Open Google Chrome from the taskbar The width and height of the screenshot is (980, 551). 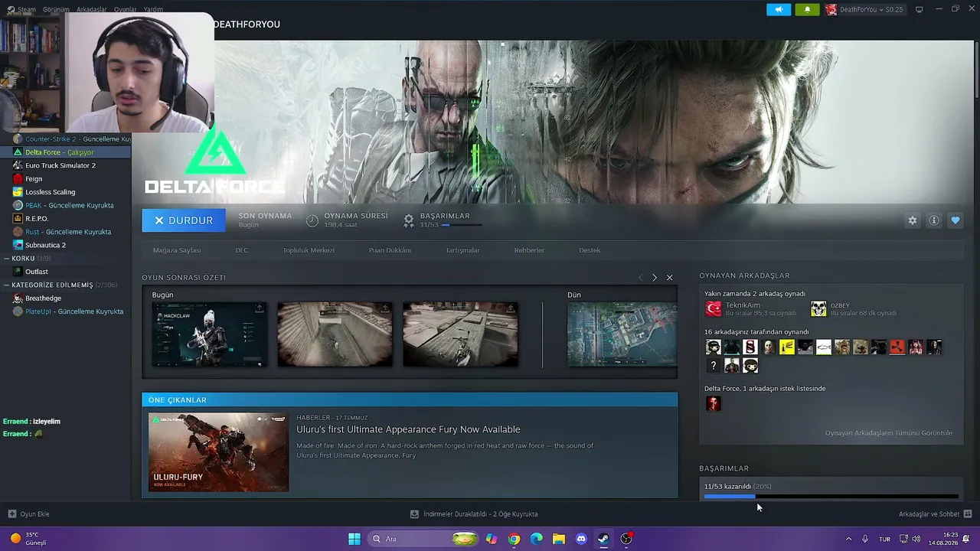tap(514, 539)
